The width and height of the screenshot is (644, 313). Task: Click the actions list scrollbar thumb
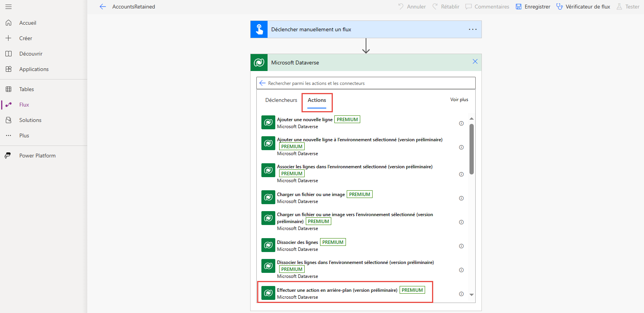471,149
